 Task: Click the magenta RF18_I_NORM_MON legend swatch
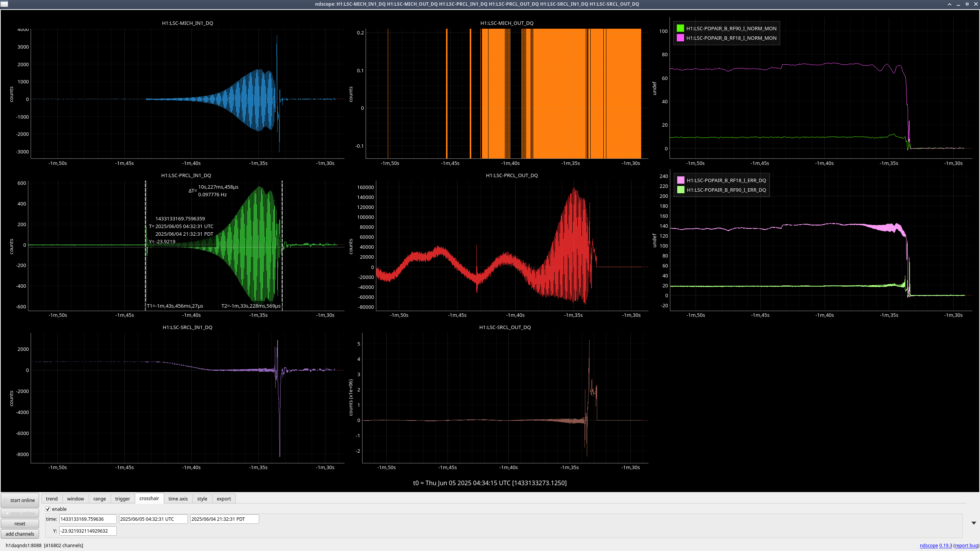(x=680, y=37)
